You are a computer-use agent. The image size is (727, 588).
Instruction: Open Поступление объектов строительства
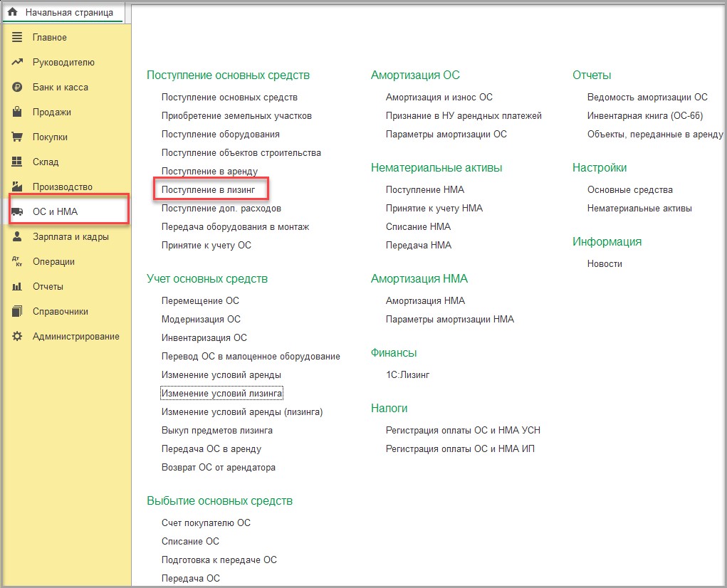(x=241, y=153)
